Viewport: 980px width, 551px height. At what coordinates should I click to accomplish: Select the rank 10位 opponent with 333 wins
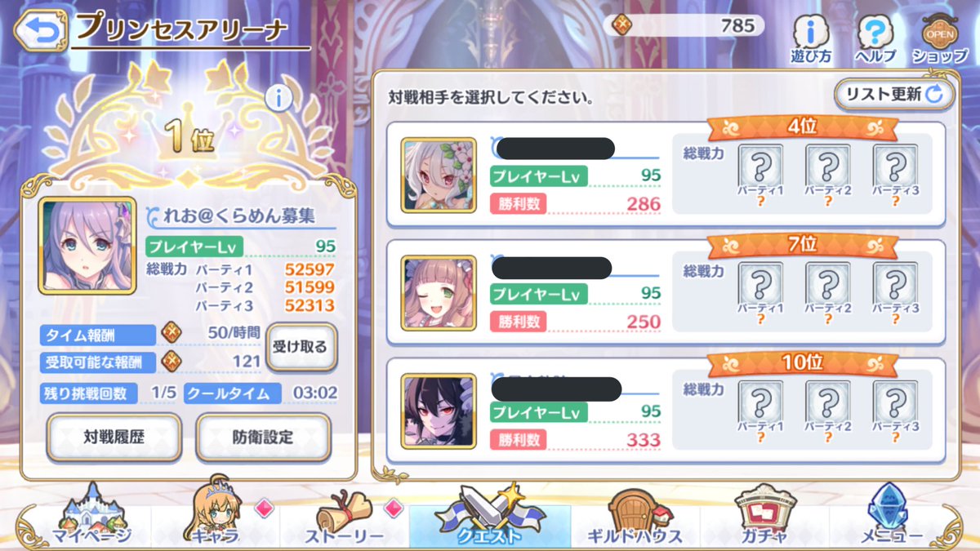pyautogui.click(x=439, y=411)
